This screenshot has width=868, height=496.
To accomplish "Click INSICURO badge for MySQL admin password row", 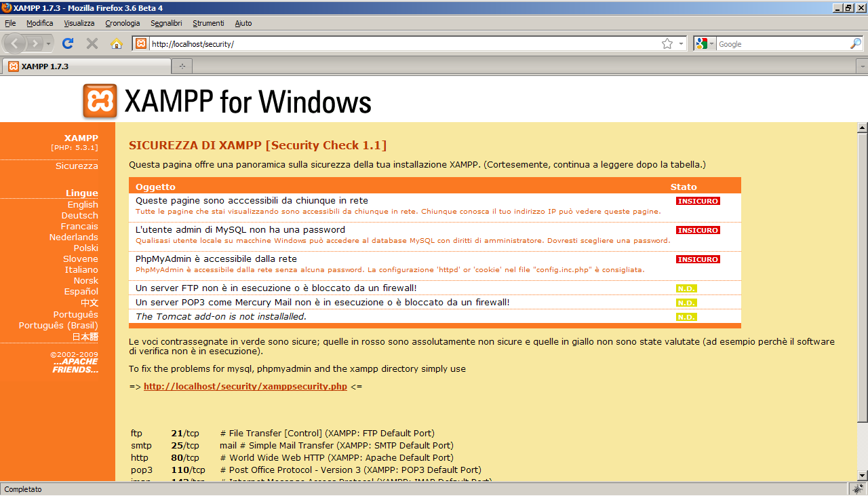I will point(698,230).
